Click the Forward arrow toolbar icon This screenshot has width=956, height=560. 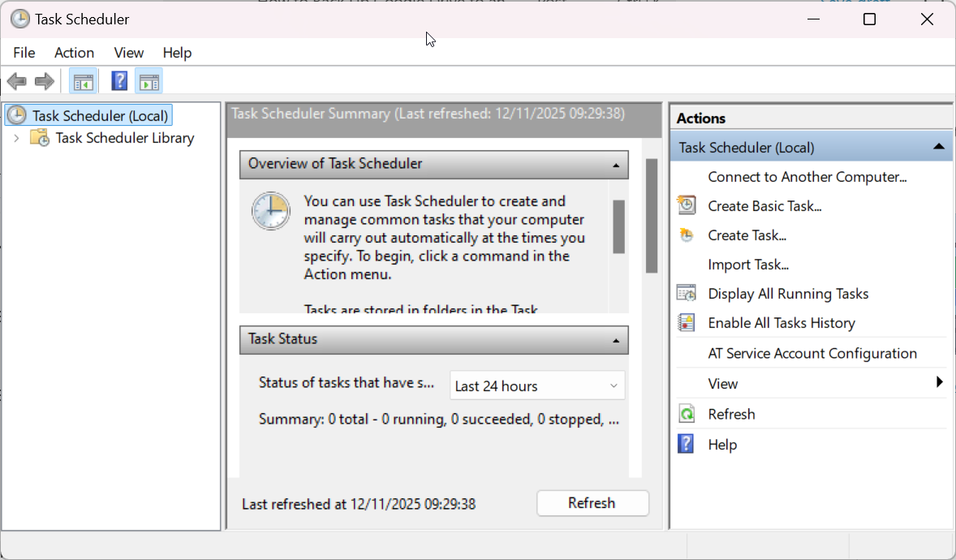(x=45, y=81)
